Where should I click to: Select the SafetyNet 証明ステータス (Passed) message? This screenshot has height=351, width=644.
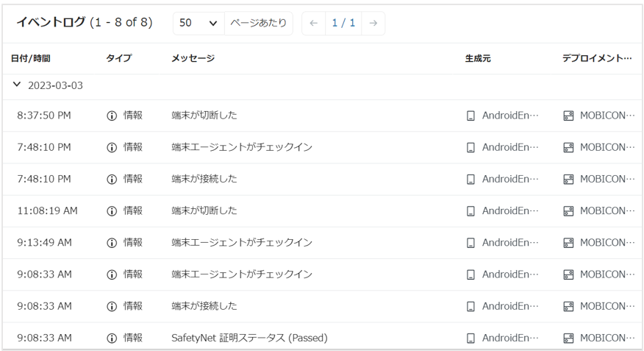point(249,338)
